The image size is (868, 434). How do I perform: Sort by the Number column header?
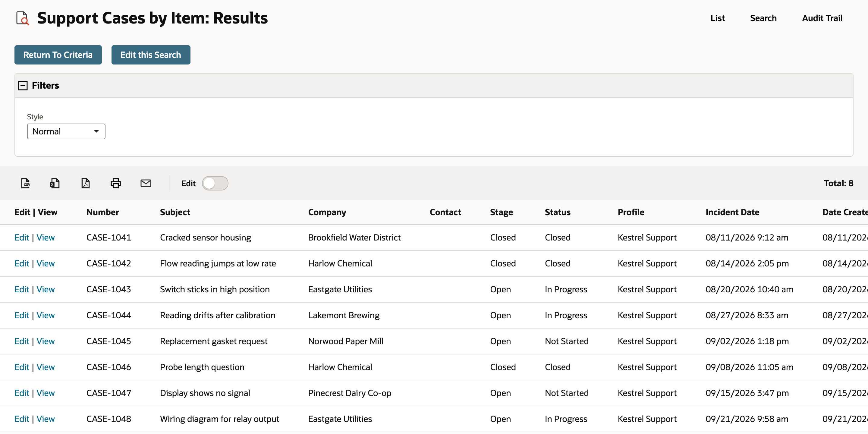(102, 212)
